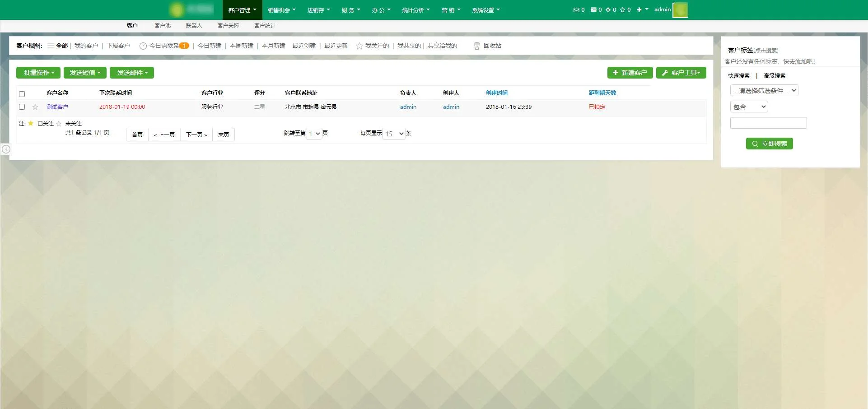Click the 新建客户 button
Image resolution: width=868 pixels, height=409 pixels.
(x=630, y=73)
